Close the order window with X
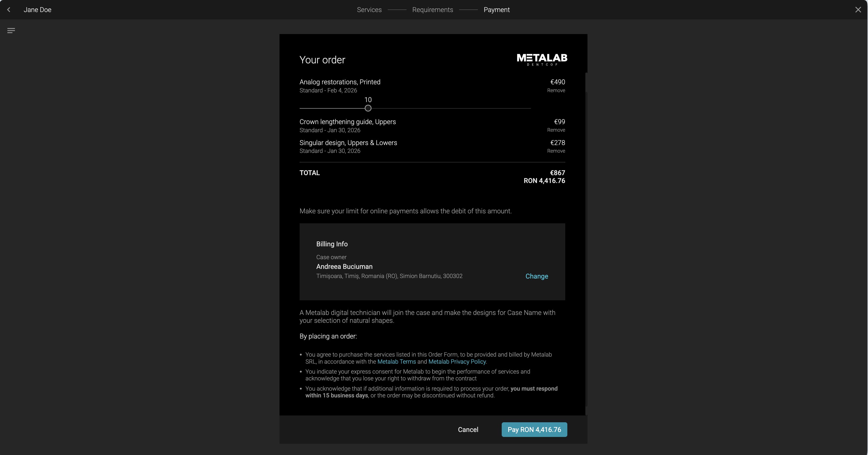 858,10
